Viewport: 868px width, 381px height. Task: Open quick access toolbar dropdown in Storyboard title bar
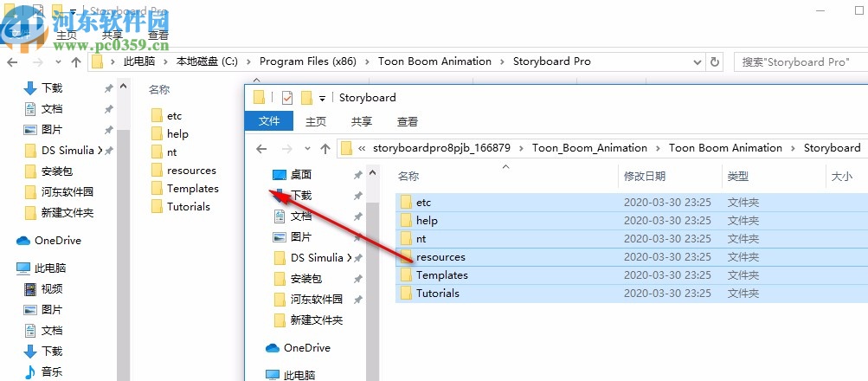[322, 99]
